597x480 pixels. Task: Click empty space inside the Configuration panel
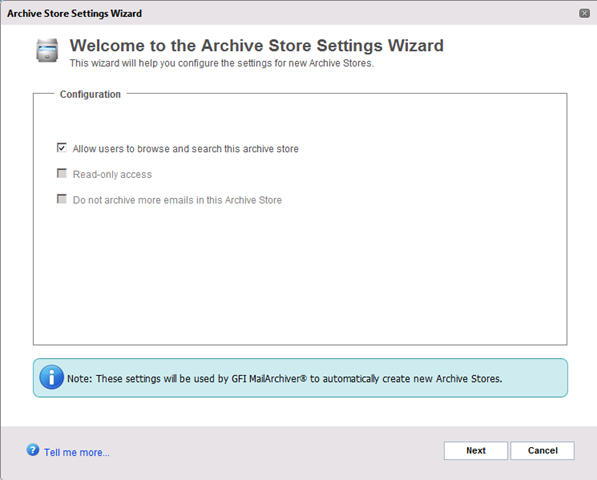click(x=300, y=274)
